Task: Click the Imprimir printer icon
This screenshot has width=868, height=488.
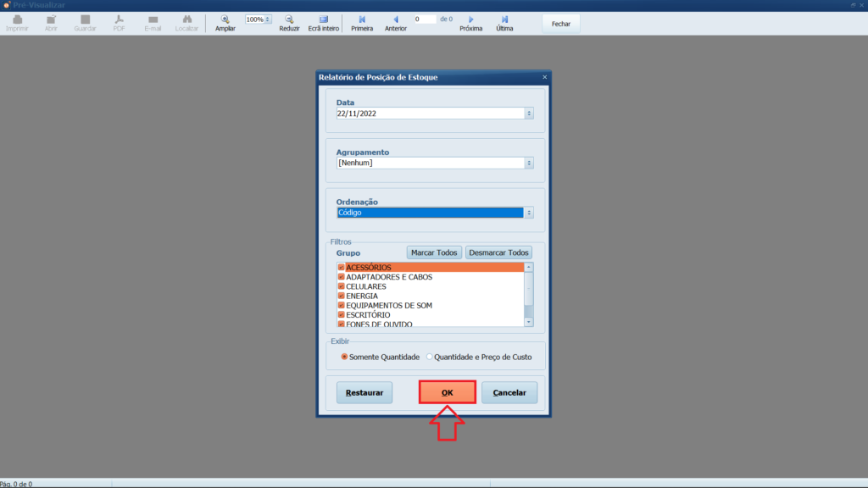Action: (17, 19)
